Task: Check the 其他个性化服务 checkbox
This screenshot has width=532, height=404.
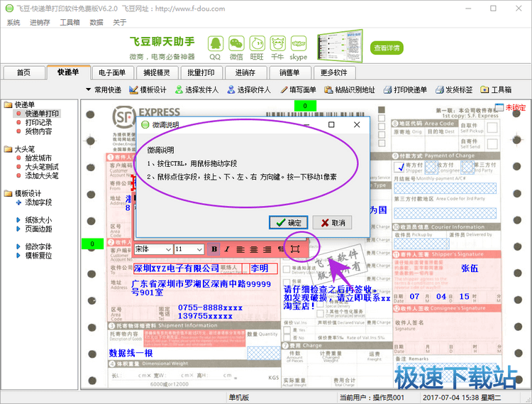Action: (x=321, y=313)
